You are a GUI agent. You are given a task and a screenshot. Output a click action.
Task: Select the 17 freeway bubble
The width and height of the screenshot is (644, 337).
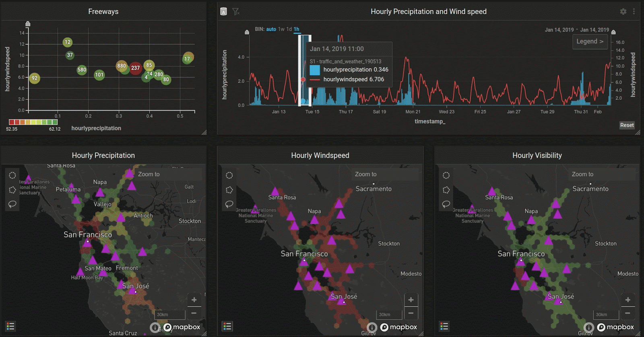click(x=187, y=59)
